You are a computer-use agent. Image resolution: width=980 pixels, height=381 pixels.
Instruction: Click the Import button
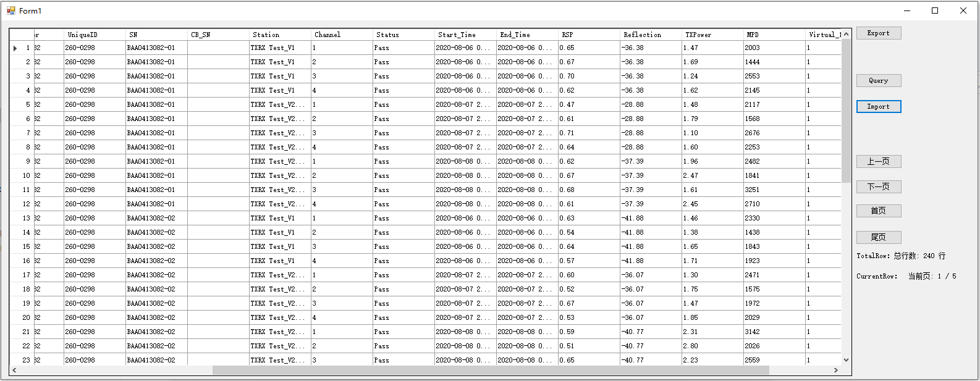point(879,107)
